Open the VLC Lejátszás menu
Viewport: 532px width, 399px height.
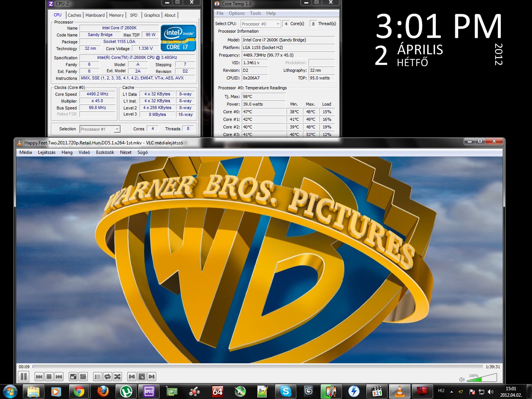47,152
